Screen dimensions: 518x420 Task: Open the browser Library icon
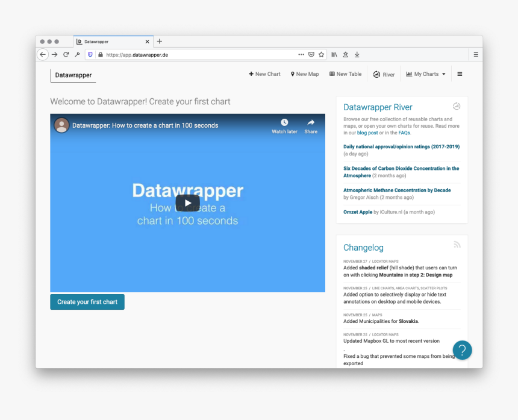pos(334,54)
